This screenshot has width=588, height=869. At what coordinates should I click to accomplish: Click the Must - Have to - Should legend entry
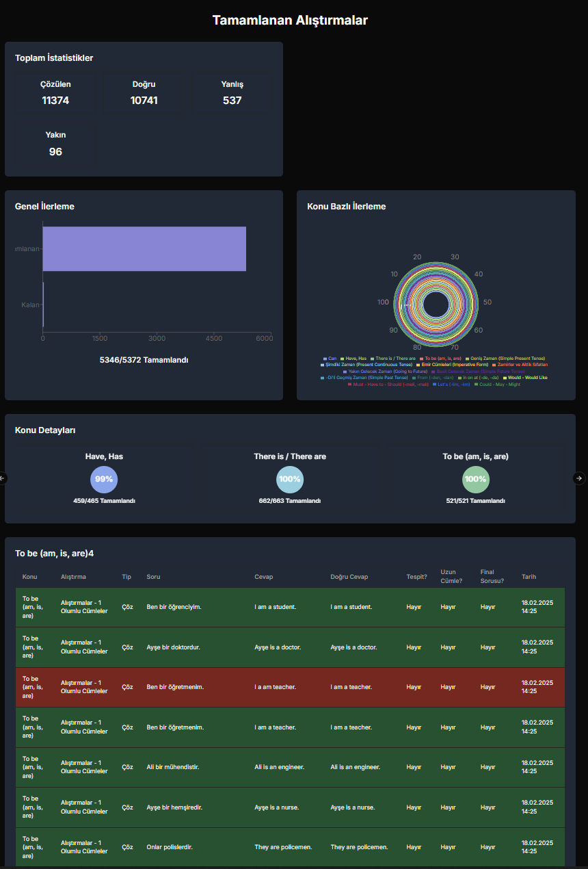point(390,385)
